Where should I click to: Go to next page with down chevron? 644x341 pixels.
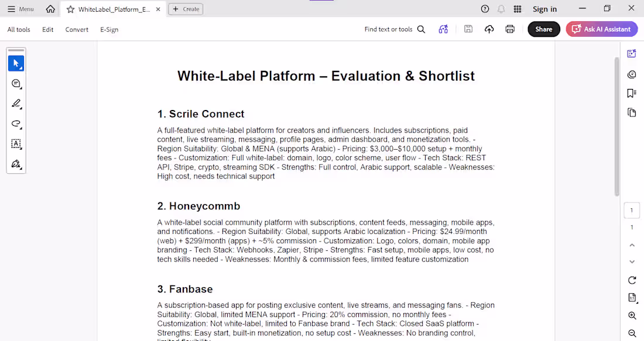pyautogui.click(x=632, y=262)
